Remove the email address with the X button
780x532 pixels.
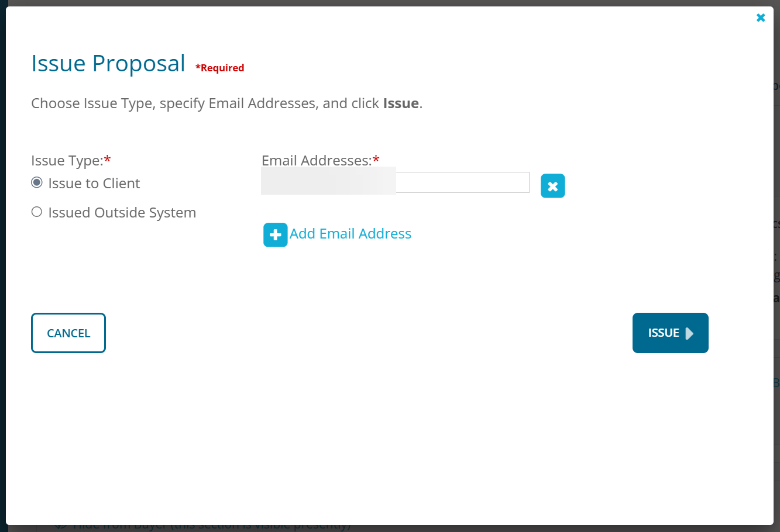(x=552, y=186)
